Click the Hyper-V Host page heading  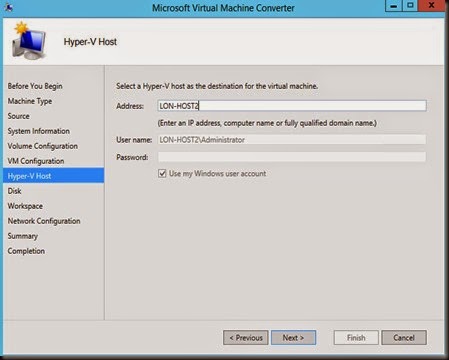tap(90, 42)
